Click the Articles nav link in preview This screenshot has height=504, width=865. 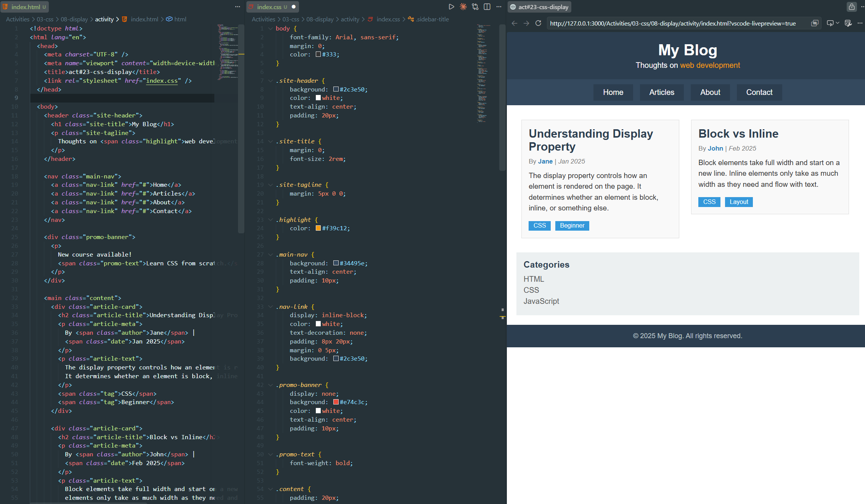coord(662,92)
